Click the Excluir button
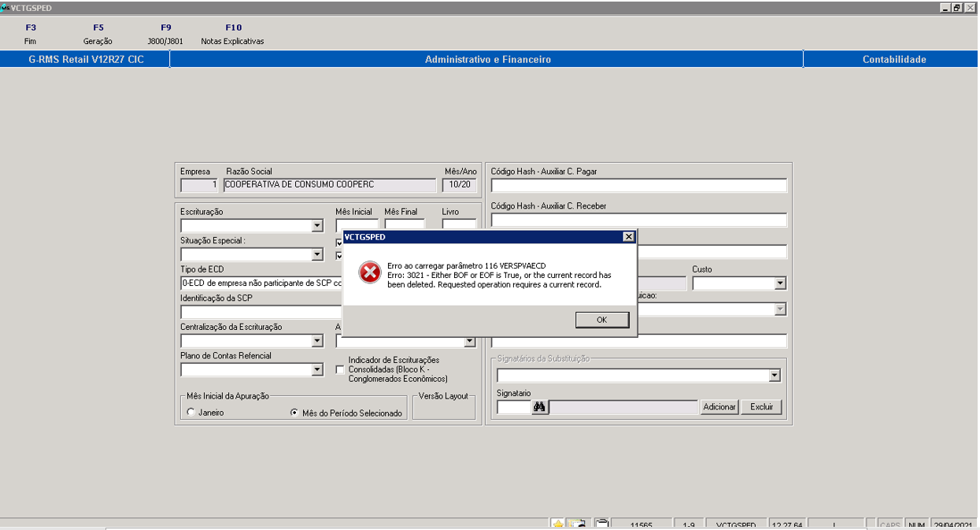The image size is (980, 530). pyautogui.click(x=762, y=407)
